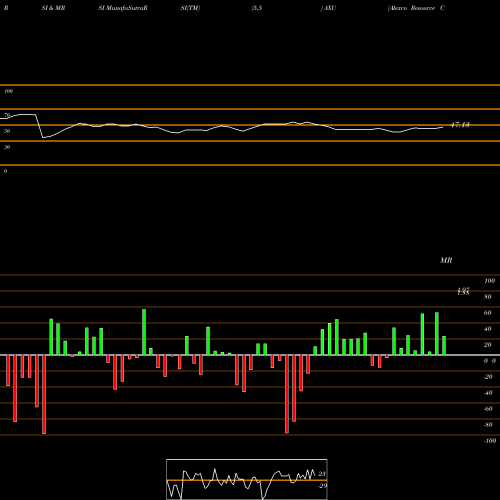500x500 pixels.
Task: Click the 40 label on MR axis
Action: [488, 329]
